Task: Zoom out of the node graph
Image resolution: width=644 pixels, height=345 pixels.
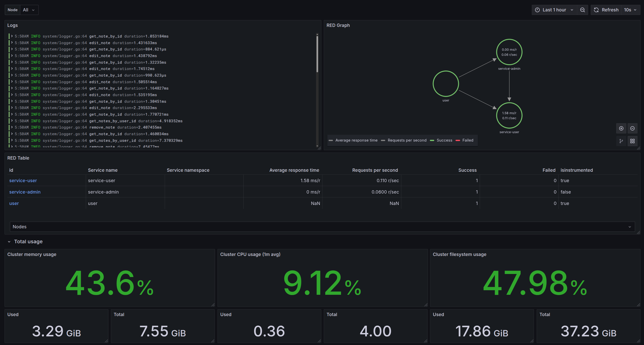Action: point(632,128)
